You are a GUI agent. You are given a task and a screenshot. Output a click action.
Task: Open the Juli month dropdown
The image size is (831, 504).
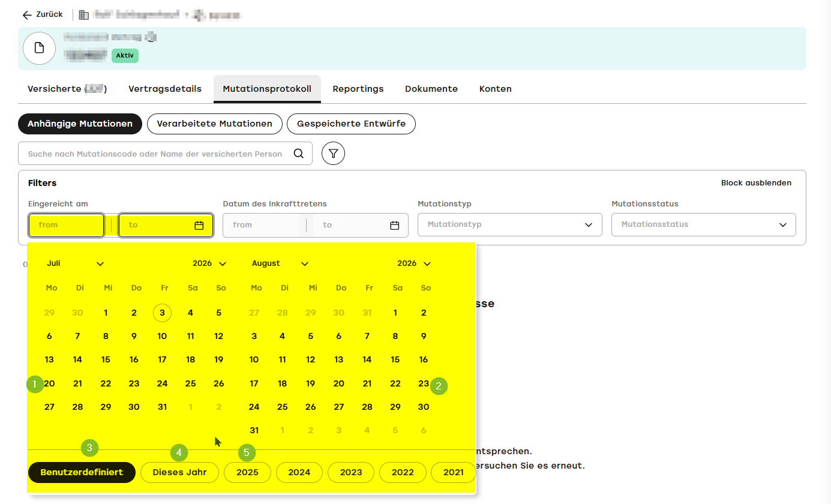(x=76, y=263)
